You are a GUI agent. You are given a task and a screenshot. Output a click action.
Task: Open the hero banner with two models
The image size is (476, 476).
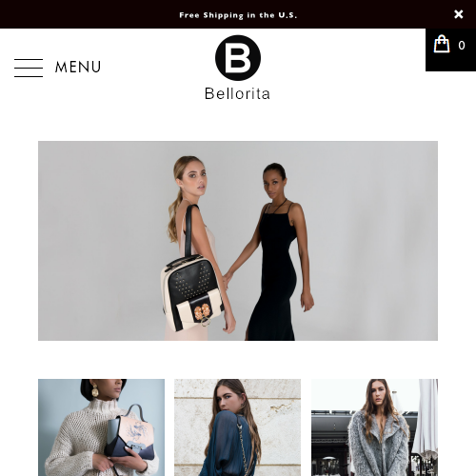click(238, 241)
